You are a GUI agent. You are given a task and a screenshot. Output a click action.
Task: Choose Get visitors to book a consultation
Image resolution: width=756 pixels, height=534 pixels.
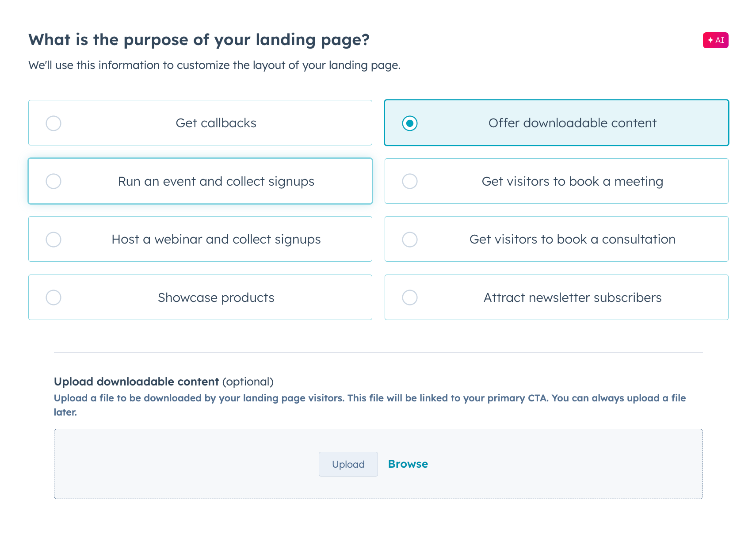pos(556,239)
